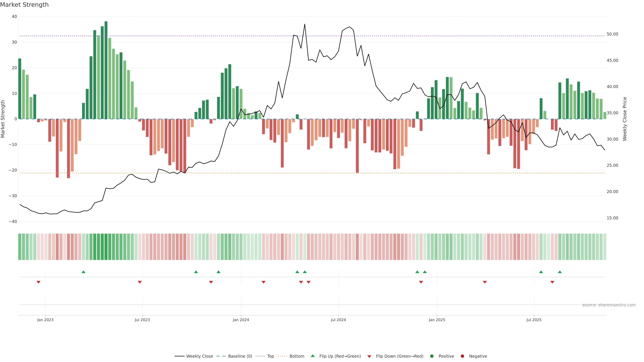644x362 pixels.
Task: Click the Jul 2025 x-axis label
Action: coord(534,320)
